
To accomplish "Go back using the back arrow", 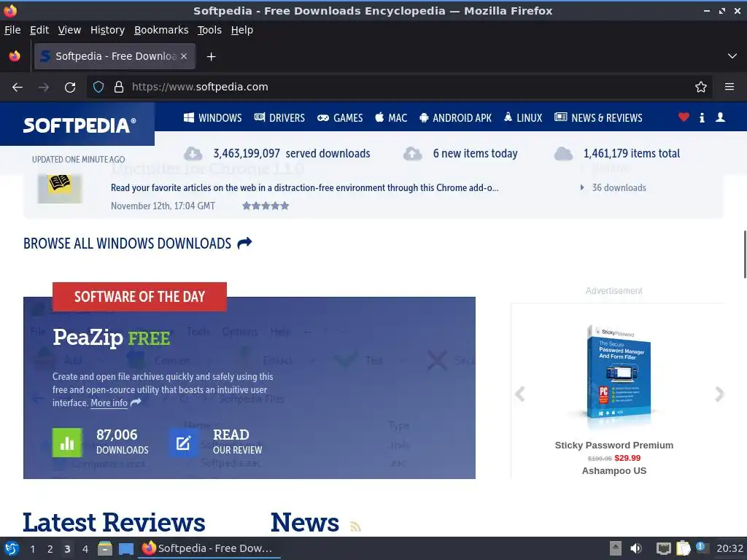I will pos(18,87).
